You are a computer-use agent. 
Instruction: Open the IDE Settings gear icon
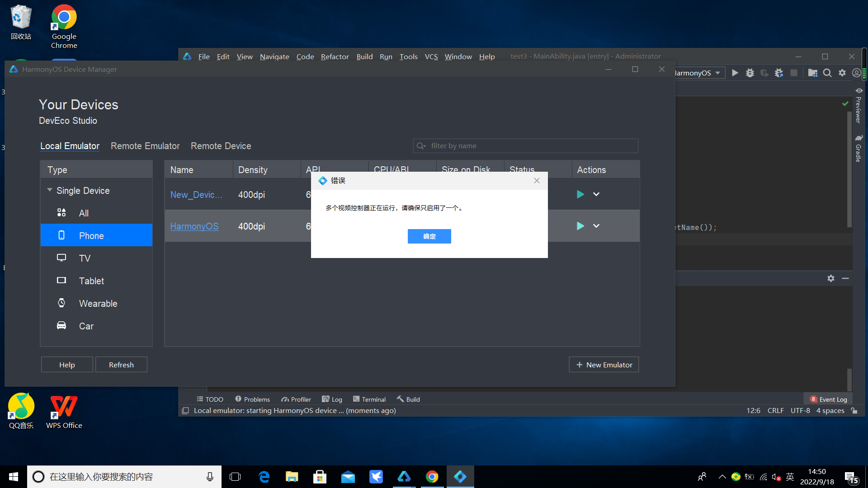842,73
